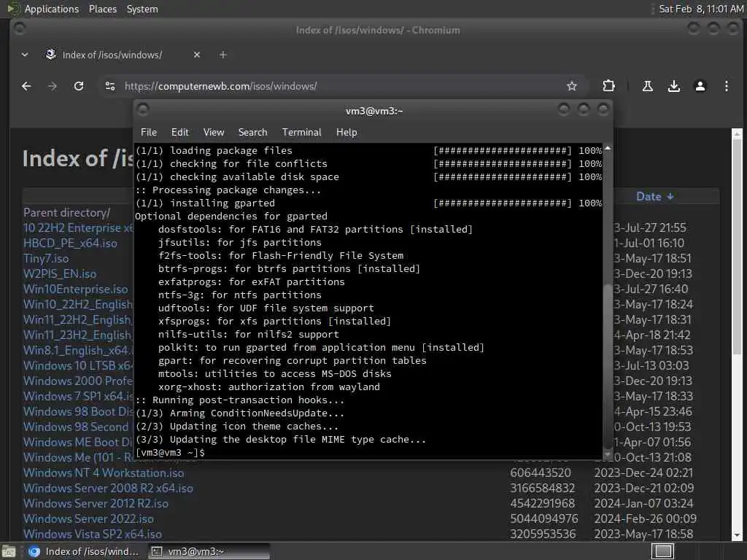
Task: Open the System panel menu
Action: pos(142,9)
